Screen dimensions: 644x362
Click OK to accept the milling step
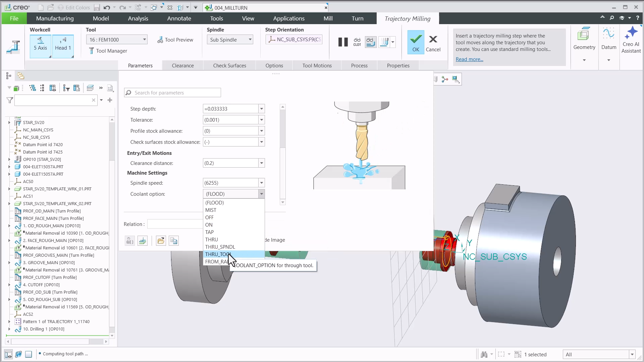416,42
